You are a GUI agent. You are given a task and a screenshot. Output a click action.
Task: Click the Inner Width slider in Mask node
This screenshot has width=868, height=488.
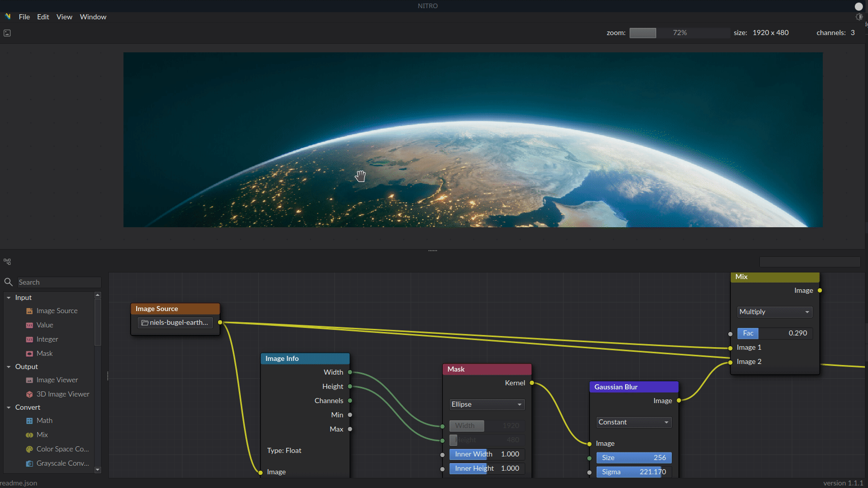coord(487,454)
